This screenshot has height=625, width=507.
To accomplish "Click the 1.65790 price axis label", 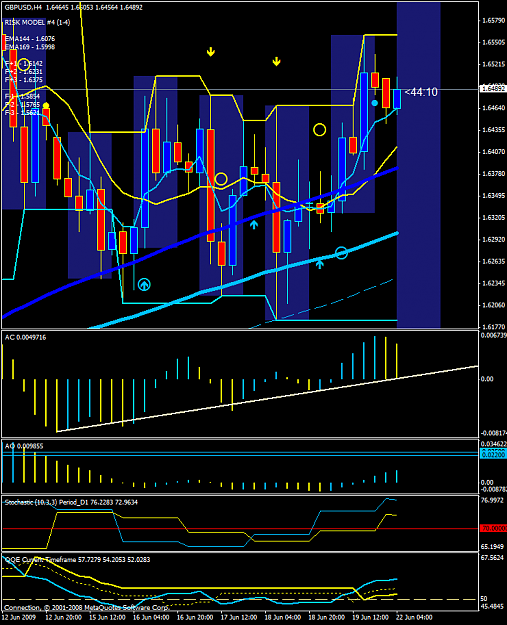I will pos(493,20).
